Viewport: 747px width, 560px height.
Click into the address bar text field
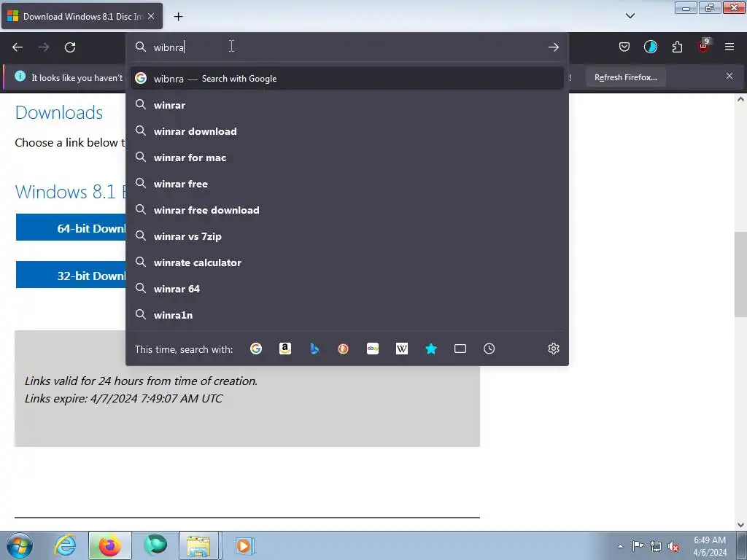click(x=348, y=47)
